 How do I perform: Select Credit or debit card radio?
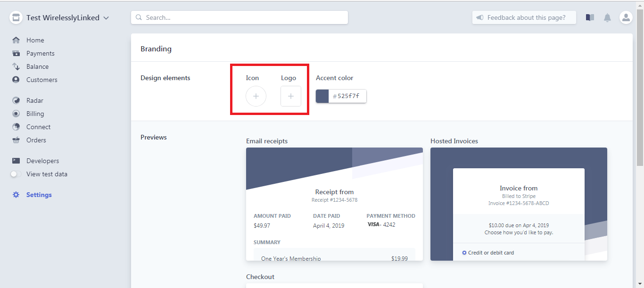click(464, 253)
